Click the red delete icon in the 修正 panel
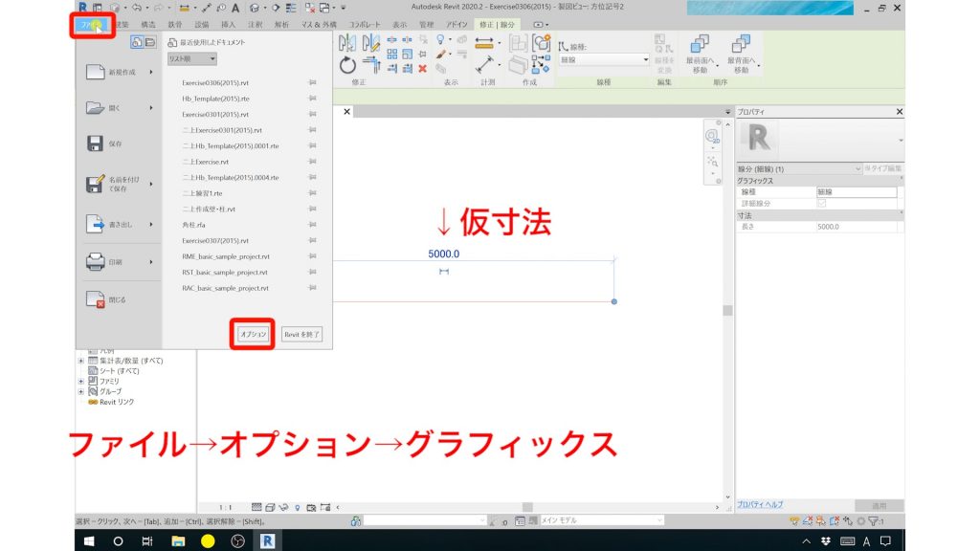The width and height of the screenshot is (980, 551). [x=423, y=69]
